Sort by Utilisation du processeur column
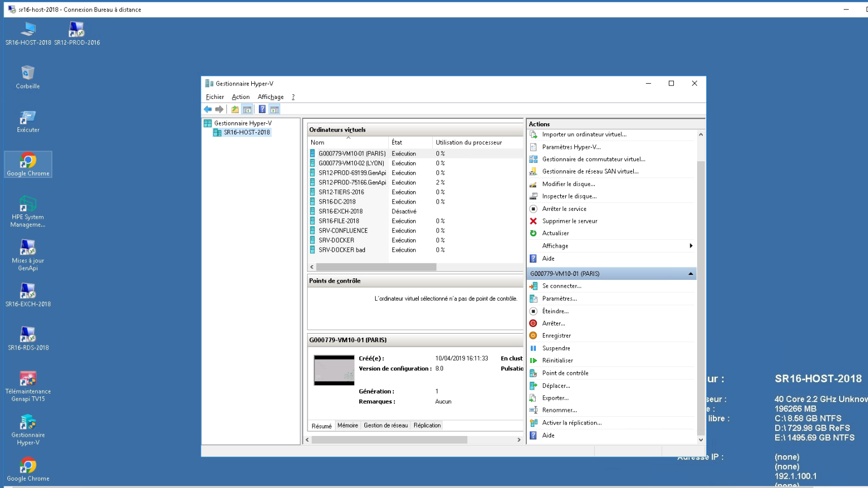 pos(478,142)
